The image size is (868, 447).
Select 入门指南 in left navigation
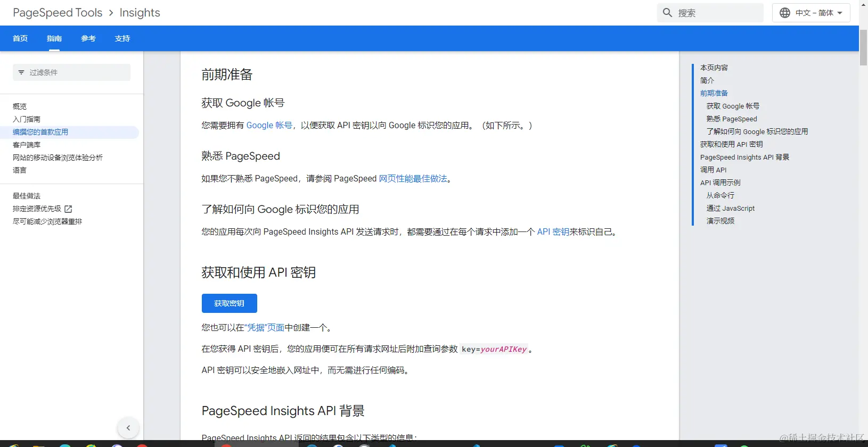click(x=27, y=119)
